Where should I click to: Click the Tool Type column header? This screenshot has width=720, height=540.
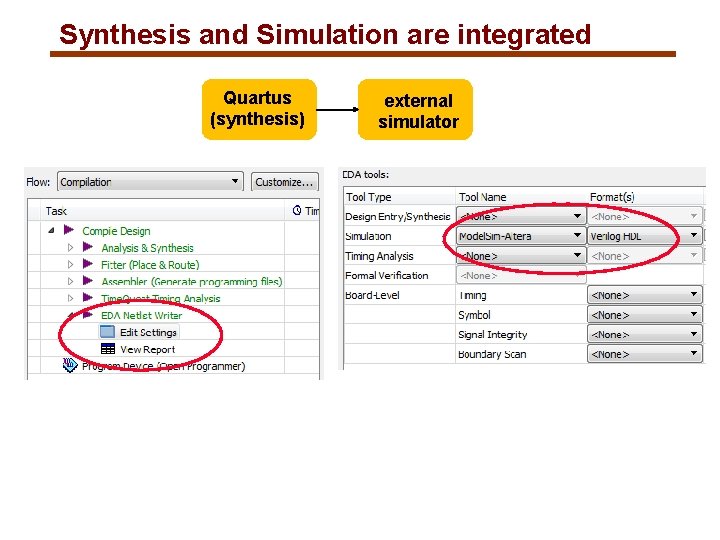pos(368,197)
